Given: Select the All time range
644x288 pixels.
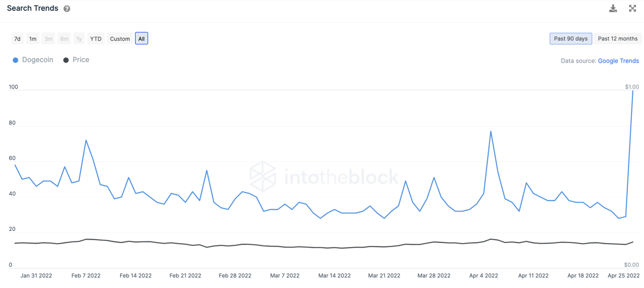Looking at the screenshot, I should point(141,39).
